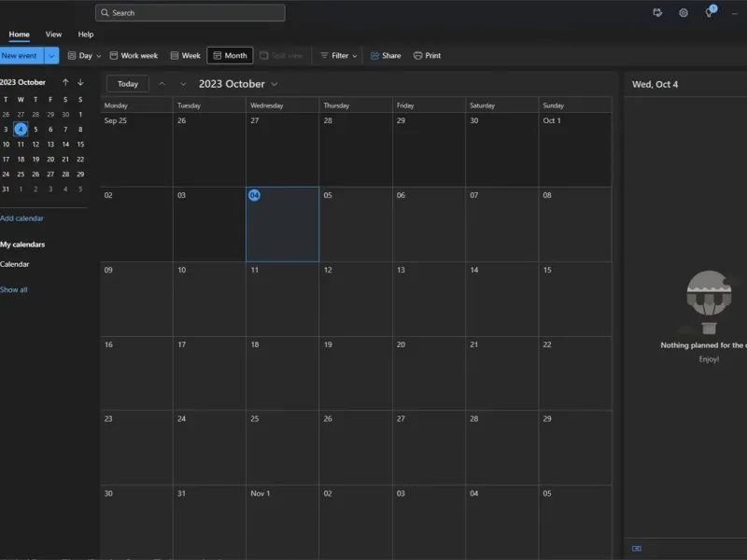Screen dimensions: 747x560
Task: Navigate to previous month with up chevron
Action: click(162, 84)
